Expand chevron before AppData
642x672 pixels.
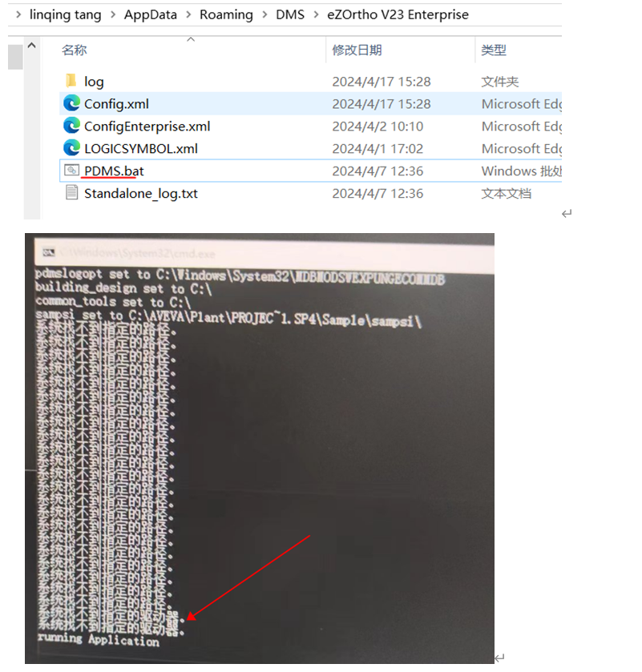[x=113, y=14]
